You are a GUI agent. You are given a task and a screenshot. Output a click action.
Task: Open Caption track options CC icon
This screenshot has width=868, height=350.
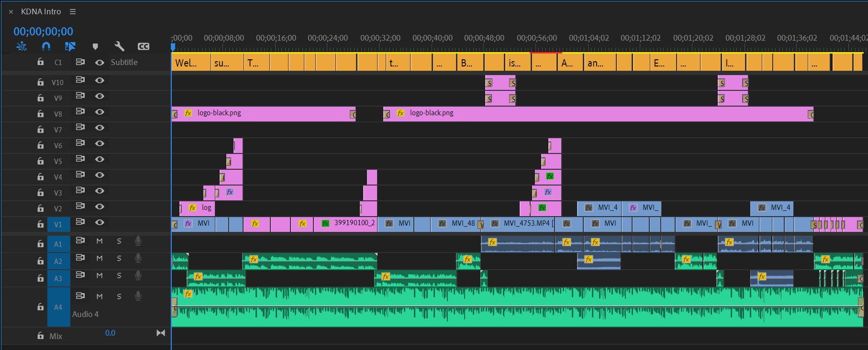coord(144,46)
